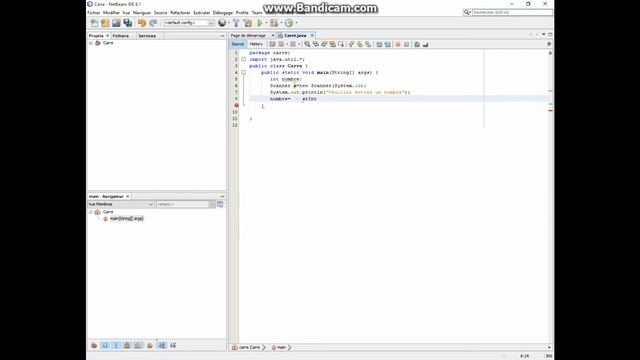This screenshot has height=360, width=640.
Task: Click the Clean and Build icon
Action: pos(248,23)
